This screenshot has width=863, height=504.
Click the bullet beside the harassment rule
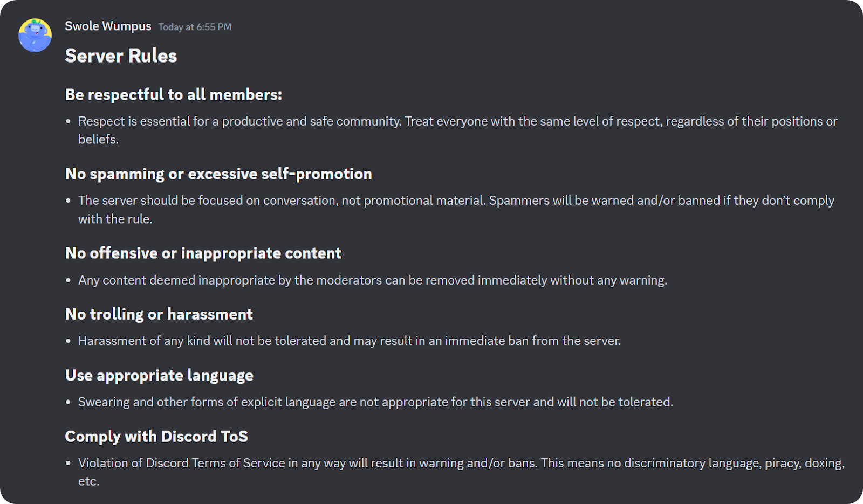click(x=67, y=341)
